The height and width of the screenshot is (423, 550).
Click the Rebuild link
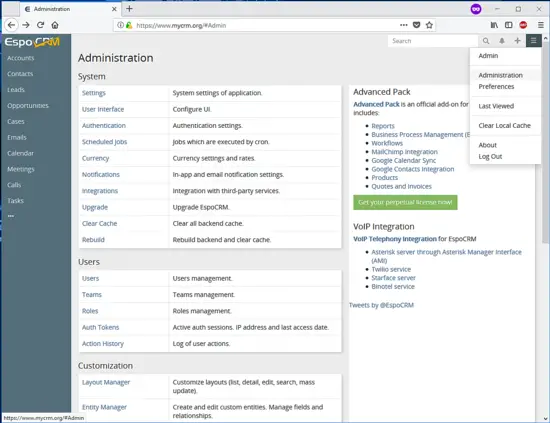[x=93, y=240]
